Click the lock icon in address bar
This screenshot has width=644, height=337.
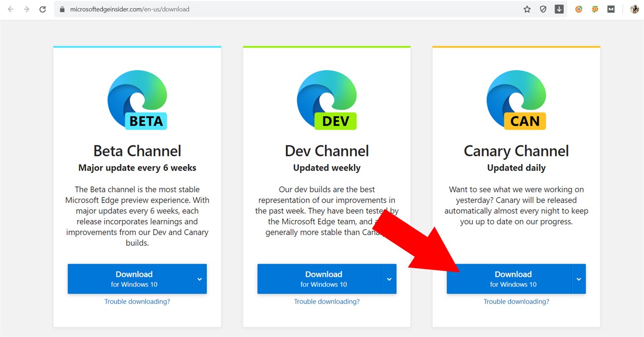[x=62, y=9]
